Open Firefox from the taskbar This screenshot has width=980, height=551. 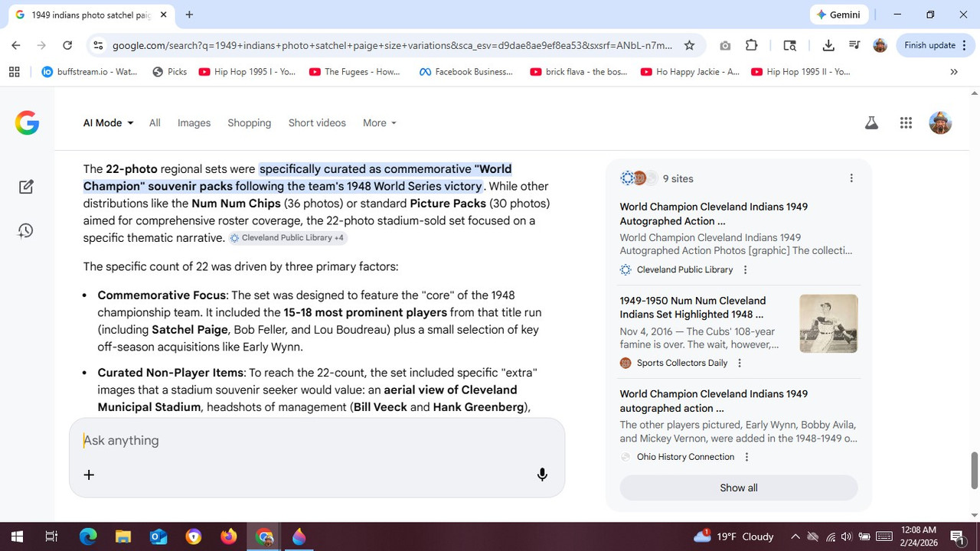click(x=229, y=536)
